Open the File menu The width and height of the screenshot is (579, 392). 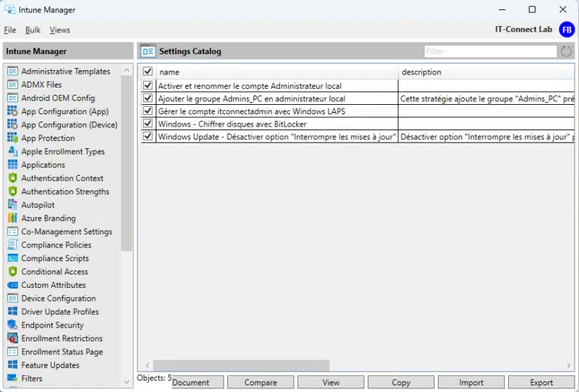[x=10, y=30]
